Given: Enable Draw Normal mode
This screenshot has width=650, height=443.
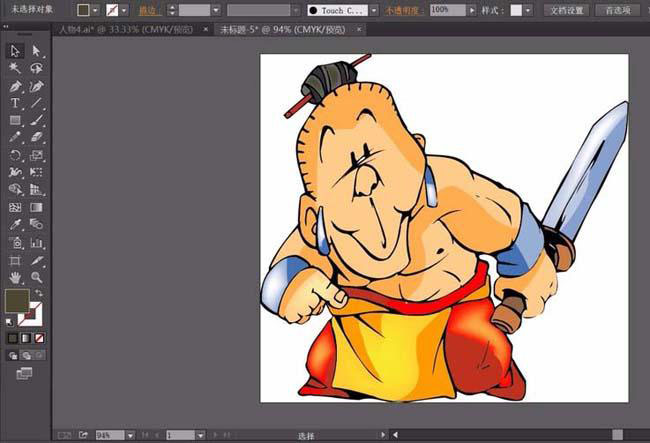Looking at the screenshot, I should point(13,356).
